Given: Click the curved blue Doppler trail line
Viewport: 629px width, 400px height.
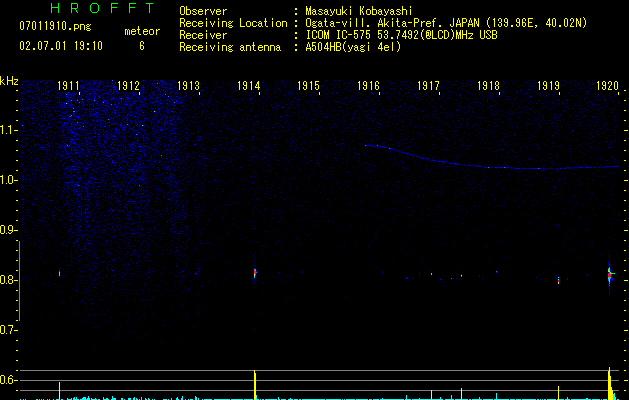Looking at the screenshot, I should pyautogui.click(x=491, y=158).
